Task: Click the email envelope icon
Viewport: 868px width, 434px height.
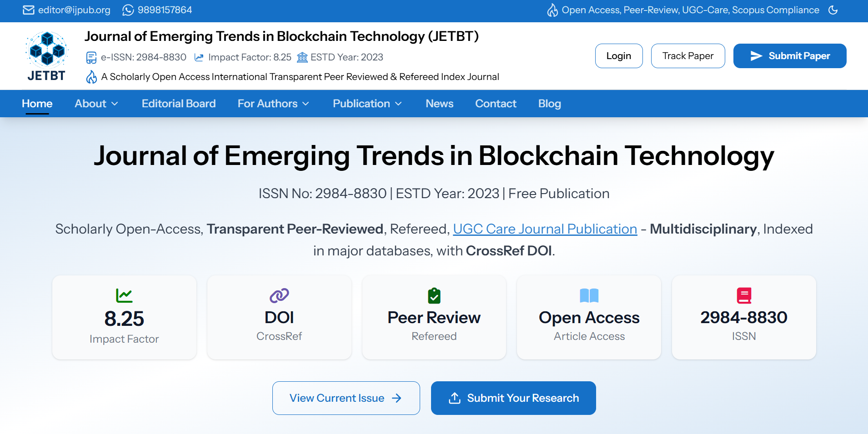Action: [28, 10]
